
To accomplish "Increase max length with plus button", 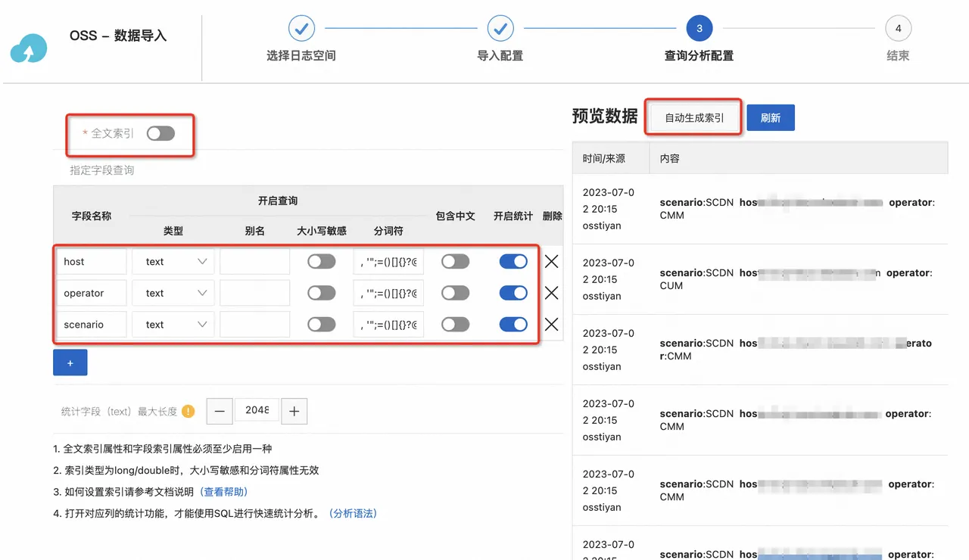I will point(294,412).
